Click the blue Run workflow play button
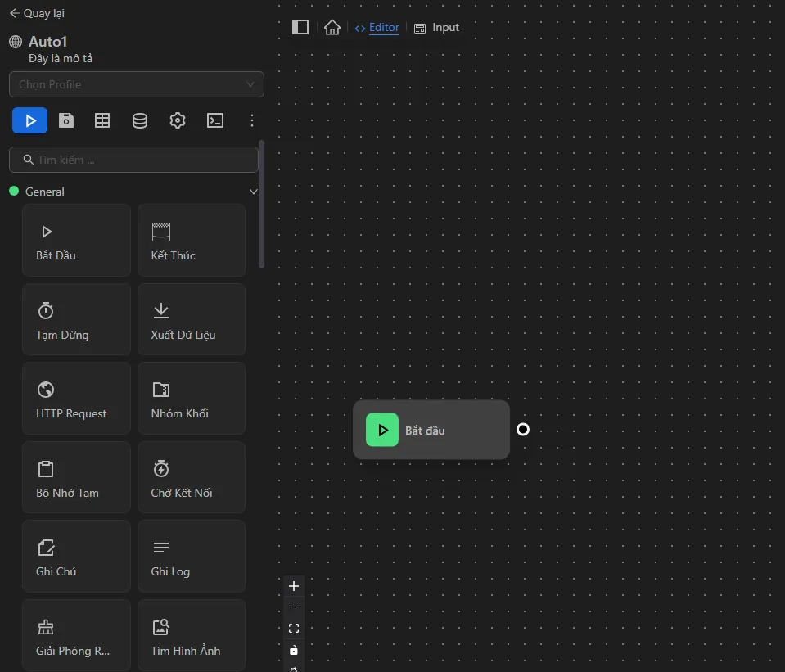Viewport: 785px width, 672px height. click(x=29, y=120)
